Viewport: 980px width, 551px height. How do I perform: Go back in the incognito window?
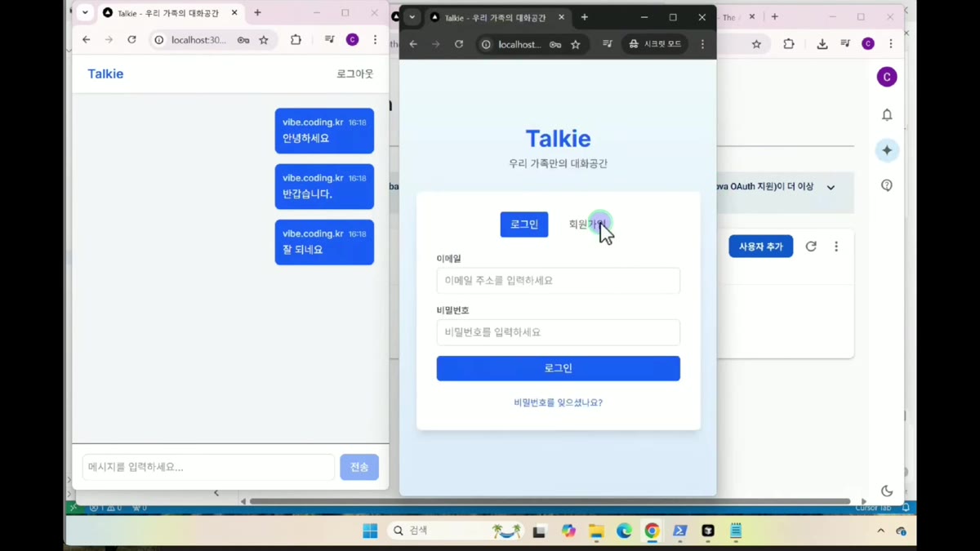[x=413, y=44]
